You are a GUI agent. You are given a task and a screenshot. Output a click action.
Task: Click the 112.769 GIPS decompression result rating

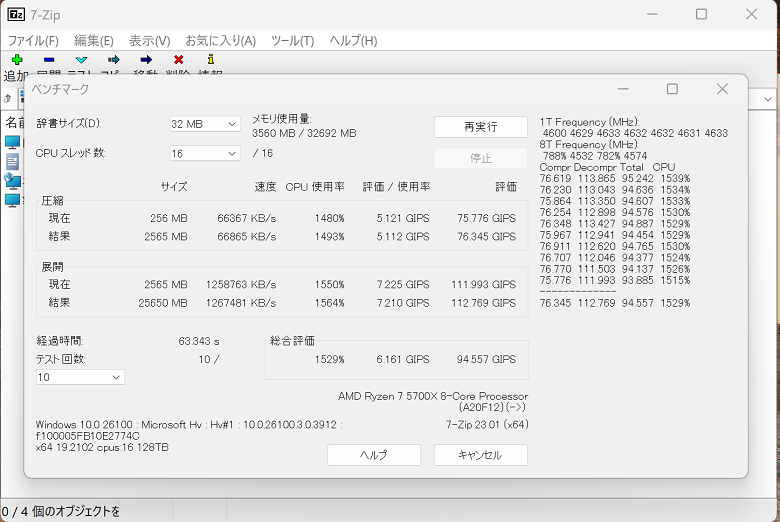coord(483,303)
